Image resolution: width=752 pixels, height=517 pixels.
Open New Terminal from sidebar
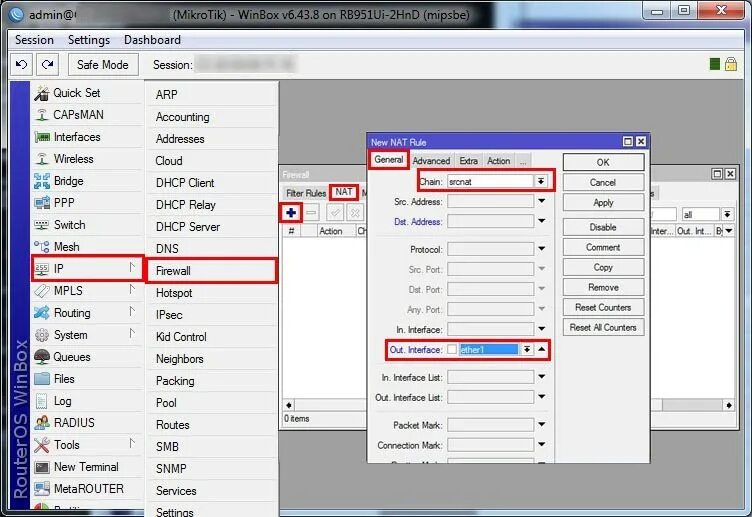coord(88,467)
